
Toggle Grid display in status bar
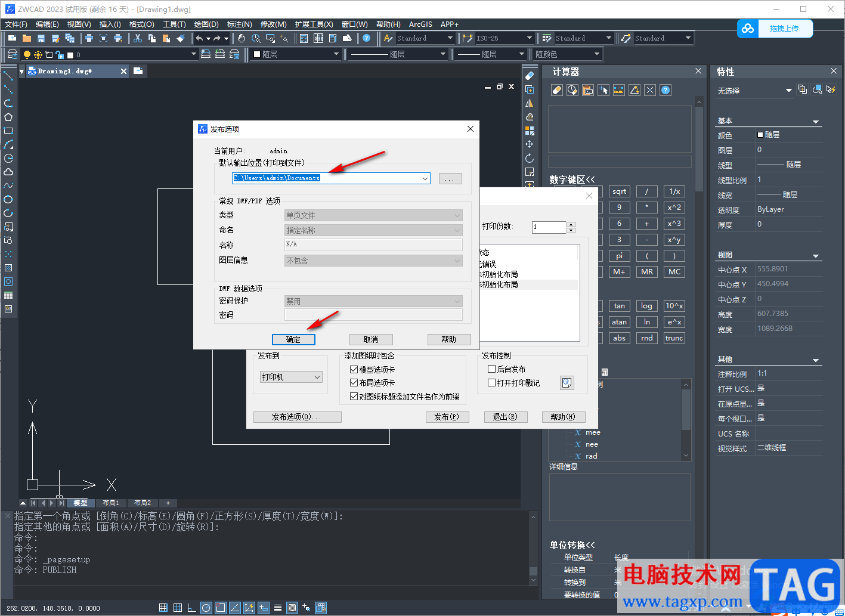pyautogui.click(x=178, y=608)
